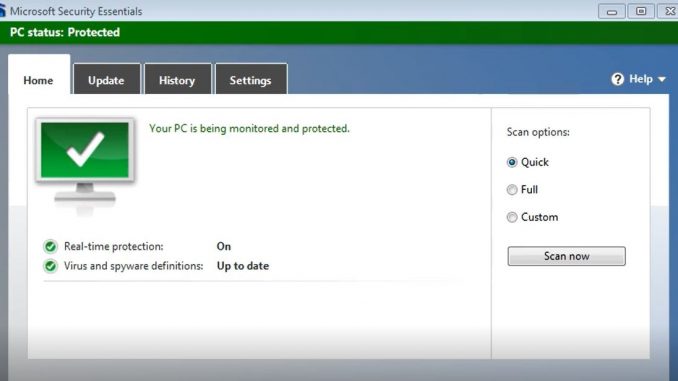Click the 'Real-time protection:' label
678x381 pixels.
point(114,247)
